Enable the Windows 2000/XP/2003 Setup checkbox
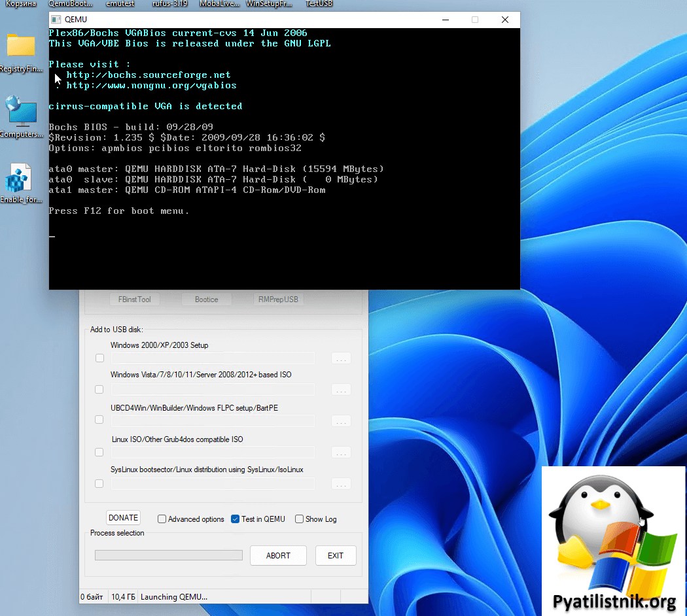Screen dimensions: 687x616 tap(99, 358)
